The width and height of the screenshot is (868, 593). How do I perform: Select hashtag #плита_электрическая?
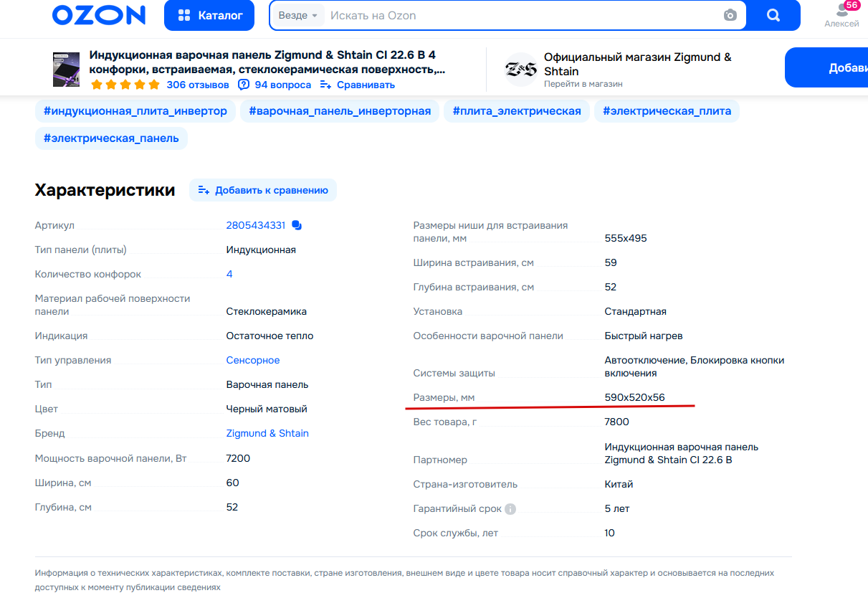point(517,111)
